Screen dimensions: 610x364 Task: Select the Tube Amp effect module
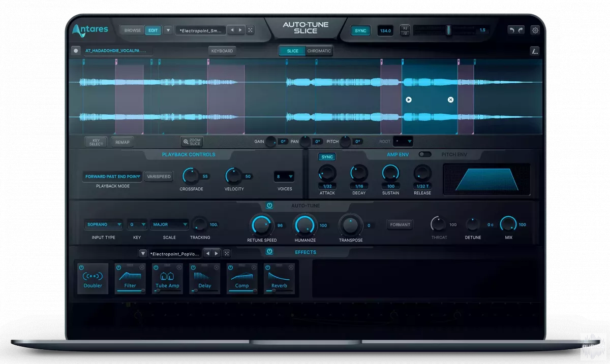click(x=168, y=279)
